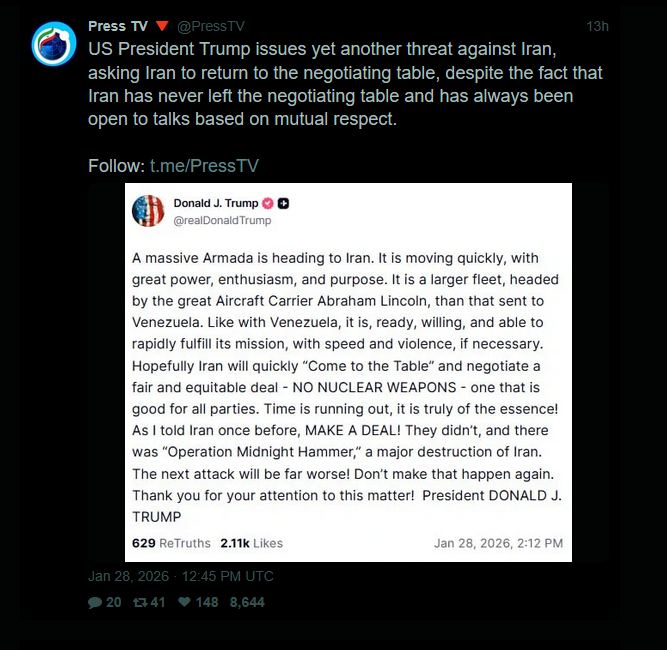
Task: Click Donald J. Trump's avatar in embedded post
Action: coord(148,211)
